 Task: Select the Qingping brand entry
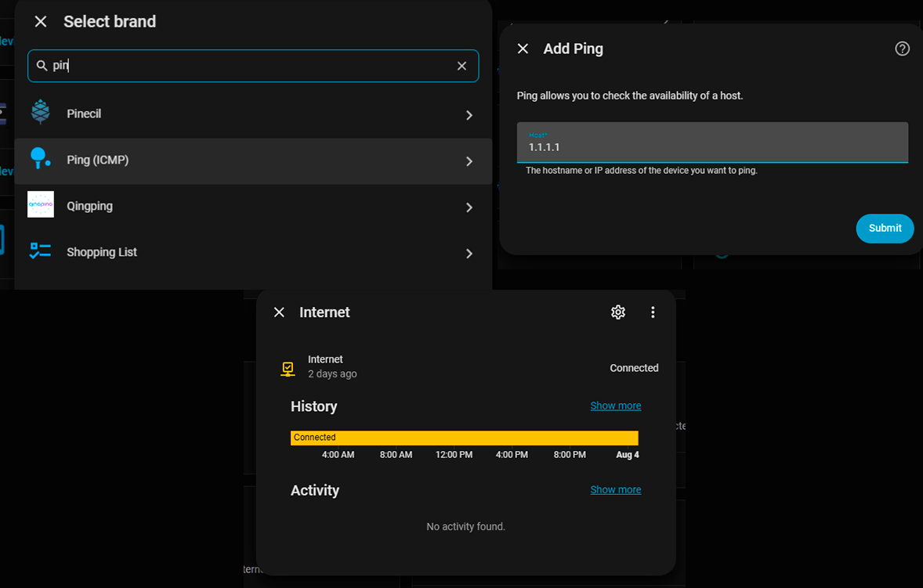pos(253,207)
